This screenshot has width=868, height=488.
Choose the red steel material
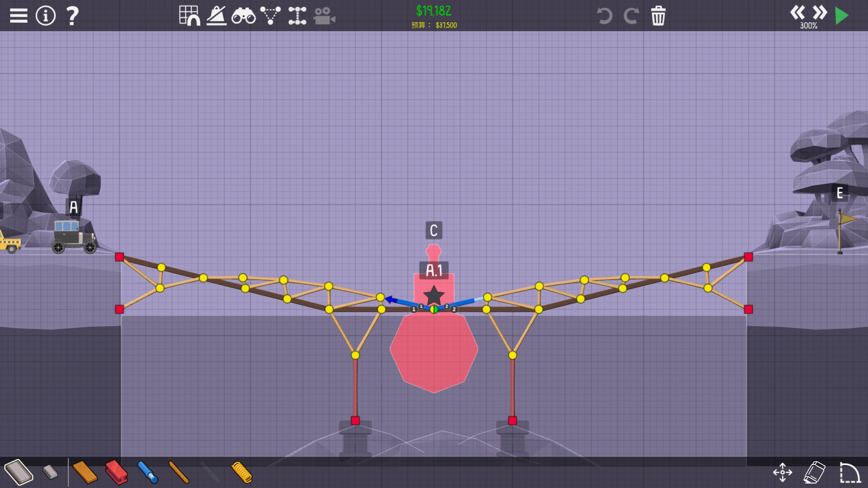click(x=117, y=472)
